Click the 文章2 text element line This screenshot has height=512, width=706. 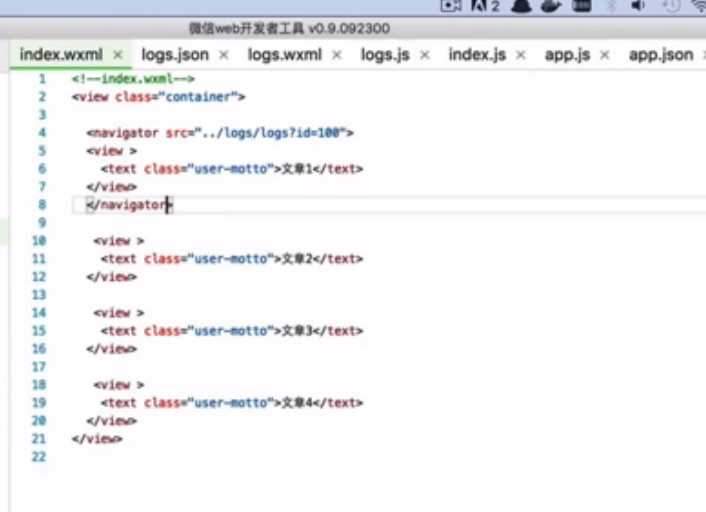pos(232,259)
